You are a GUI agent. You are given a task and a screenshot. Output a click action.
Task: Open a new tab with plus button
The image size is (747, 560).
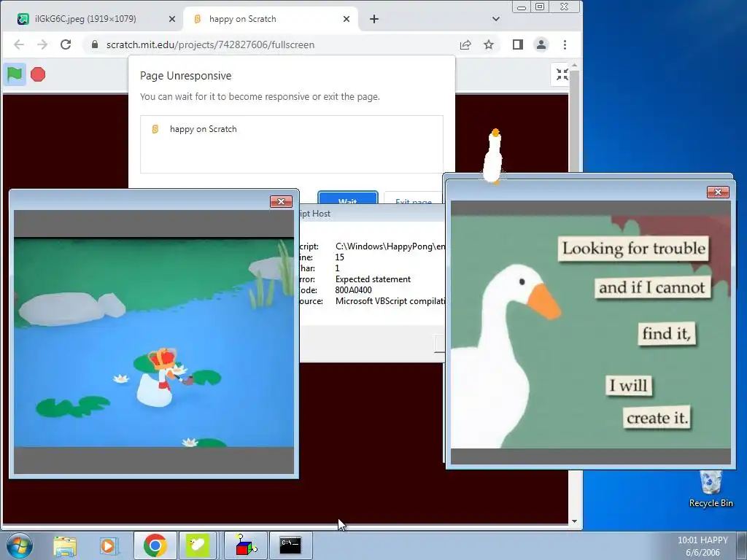click(374, 19)
